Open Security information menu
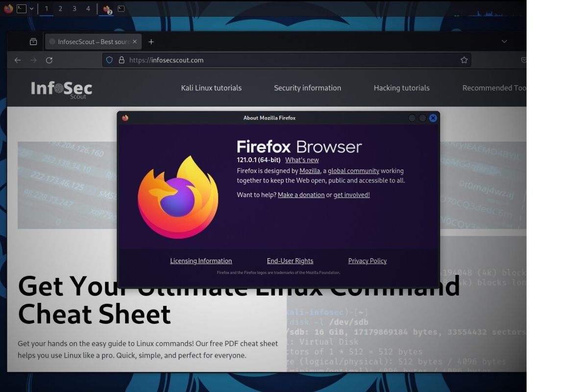This screenshot has height=392, width=588. (x=307, y=88)
